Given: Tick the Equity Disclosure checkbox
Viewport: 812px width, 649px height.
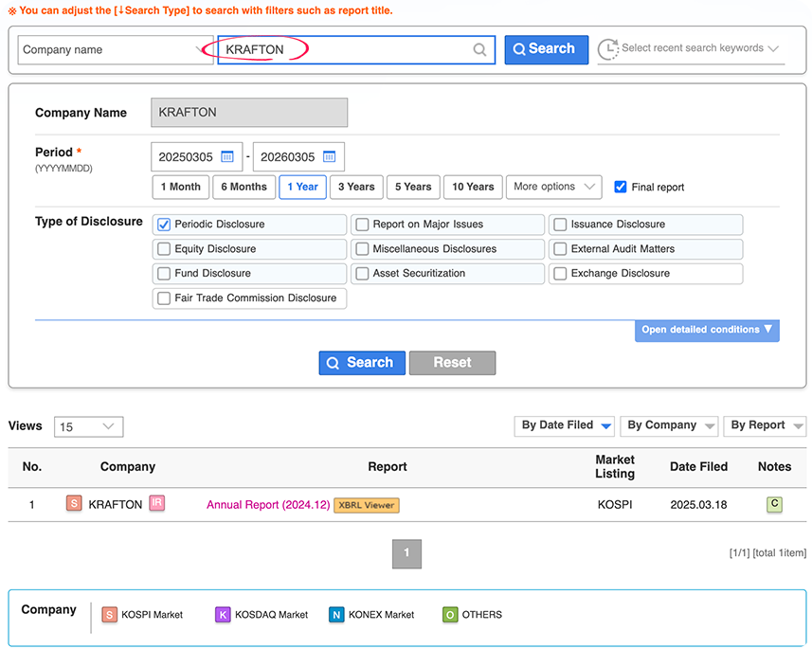Looking at the screenshot, I should click(x=164, y=249).
